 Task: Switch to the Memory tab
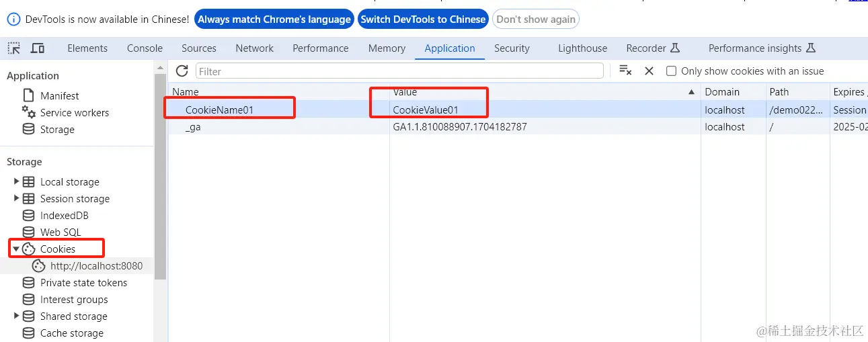pos(387,48)
